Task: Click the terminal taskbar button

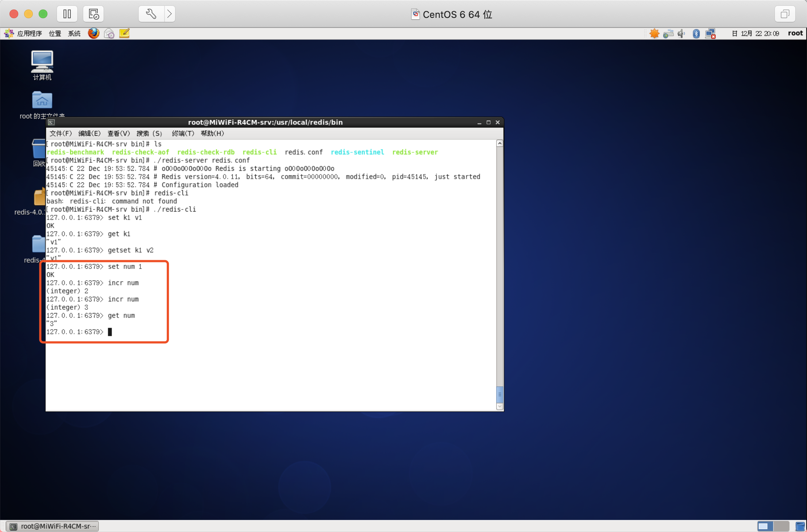Action: point(53,526)
